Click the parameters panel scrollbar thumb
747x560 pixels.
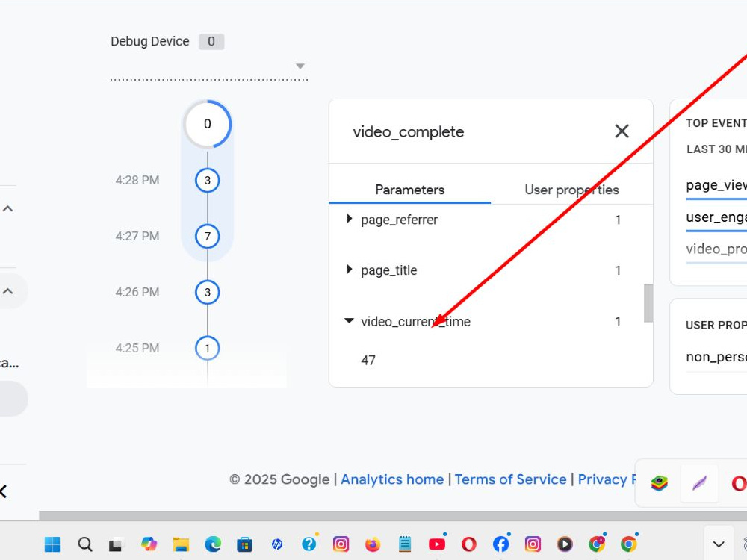coord(648,303)
